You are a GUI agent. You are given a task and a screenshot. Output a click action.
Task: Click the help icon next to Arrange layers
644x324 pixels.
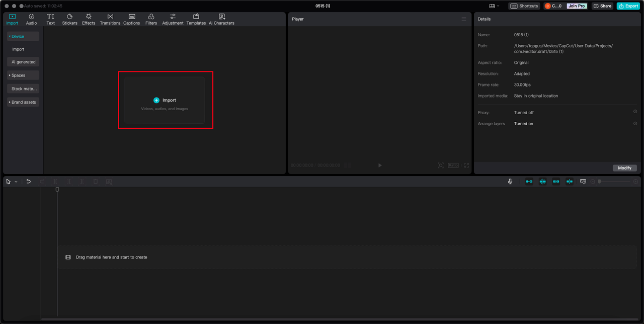635,123
